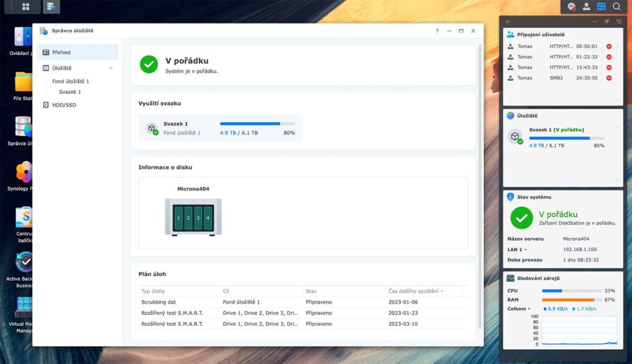
Task: Collapse the Úložiště sidebar section
Action: tap(110, 68)
